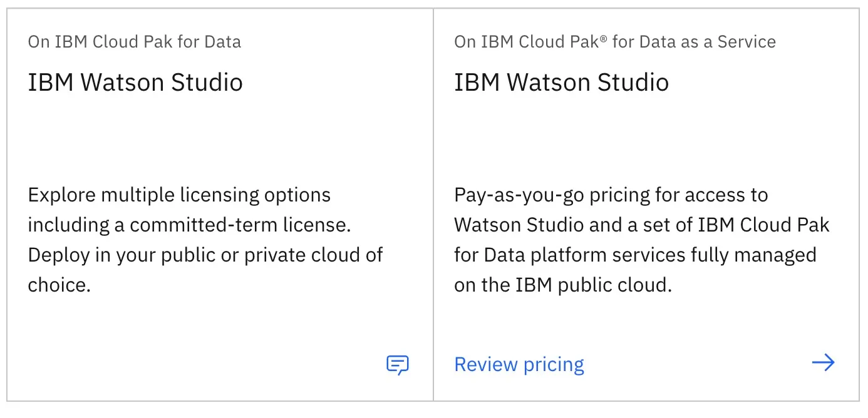Select the left card's IBM Watson Studio heading
Image resolution: width=868 pixels, height=418 pixels.
coord(135,82)
